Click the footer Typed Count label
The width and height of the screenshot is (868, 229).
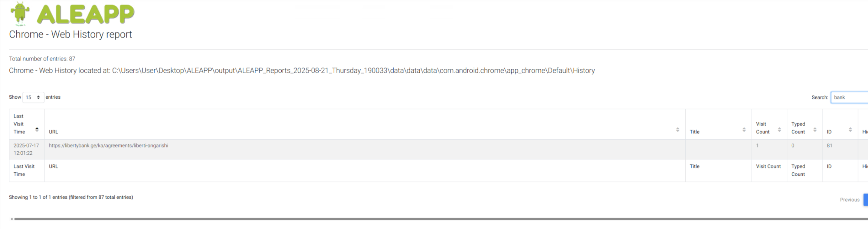point(798,170)
